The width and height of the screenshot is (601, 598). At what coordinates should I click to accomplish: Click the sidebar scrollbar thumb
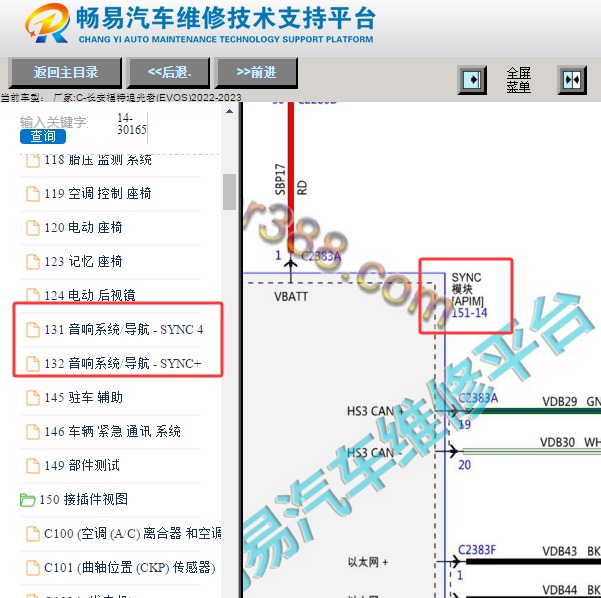click(x=229, y=192)
